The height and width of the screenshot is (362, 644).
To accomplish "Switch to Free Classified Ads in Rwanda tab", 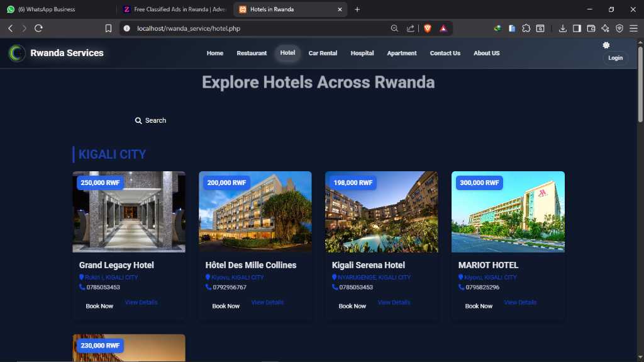I will tap(175, 9).
